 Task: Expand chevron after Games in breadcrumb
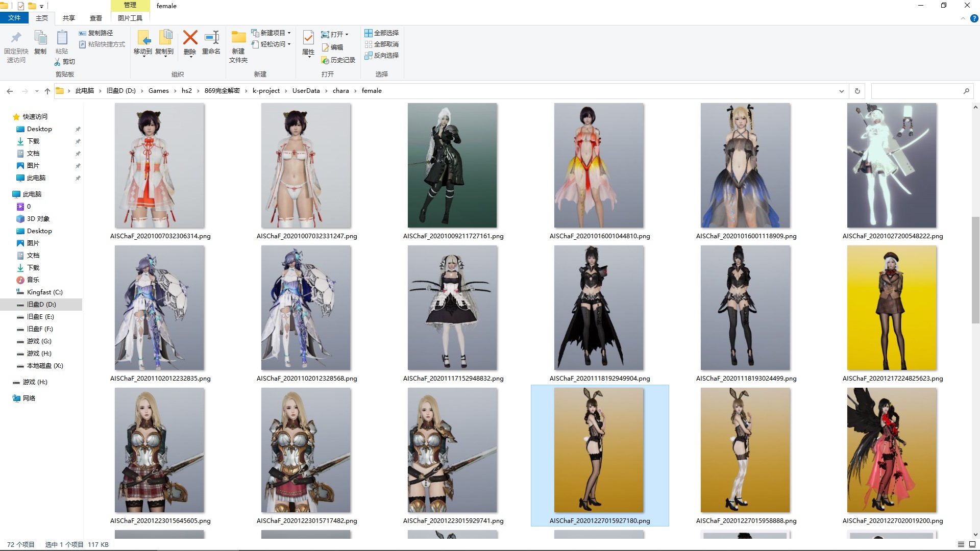[176, 91]
